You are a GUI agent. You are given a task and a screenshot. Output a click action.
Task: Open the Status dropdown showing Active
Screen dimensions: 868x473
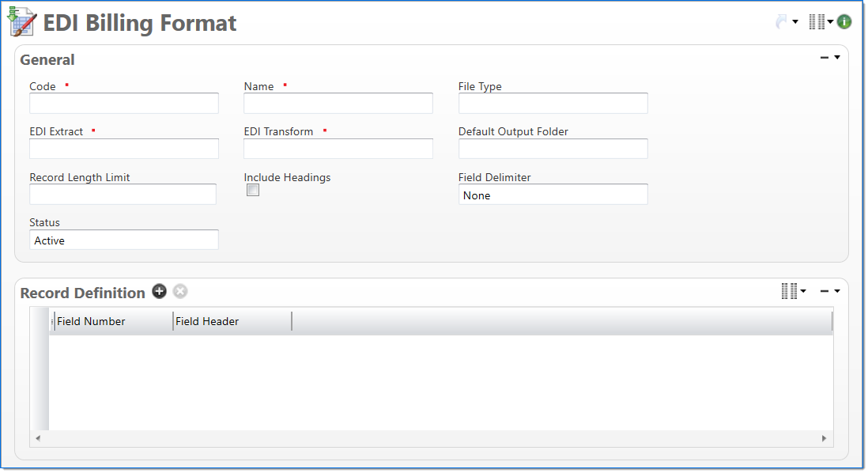coord(123,240)
